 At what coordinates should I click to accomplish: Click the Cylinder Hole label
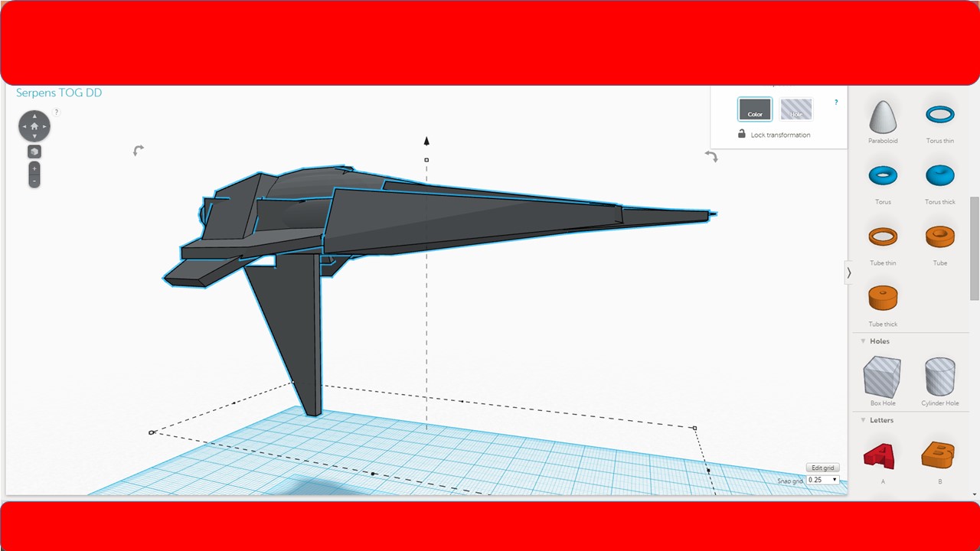940,403
